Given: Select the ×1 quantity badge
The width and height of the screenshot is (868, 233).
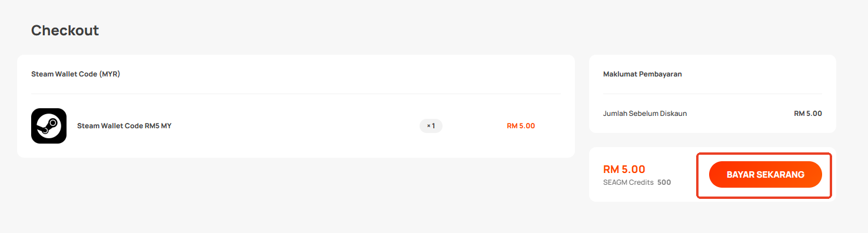Looking at the screenshot, I should coord(431,126).
